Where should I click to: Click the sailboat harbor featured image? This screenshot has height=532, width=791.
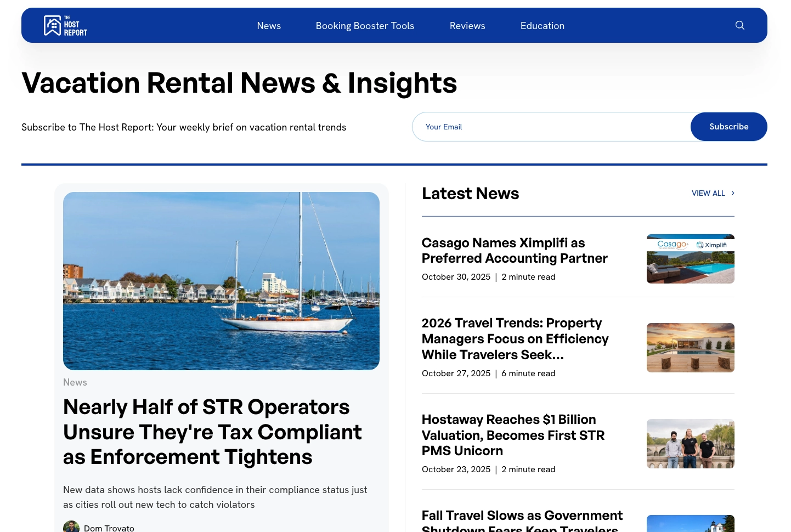coord(221,280)
